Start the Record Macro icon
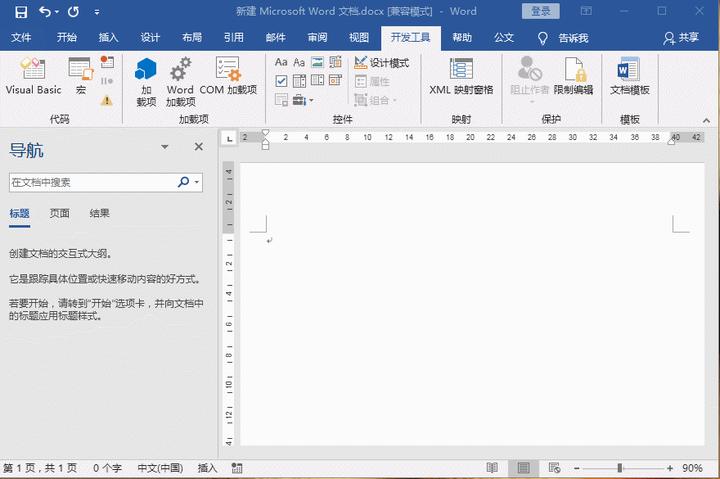The height and width of the screenshot is (479, 720). [107, 62]
